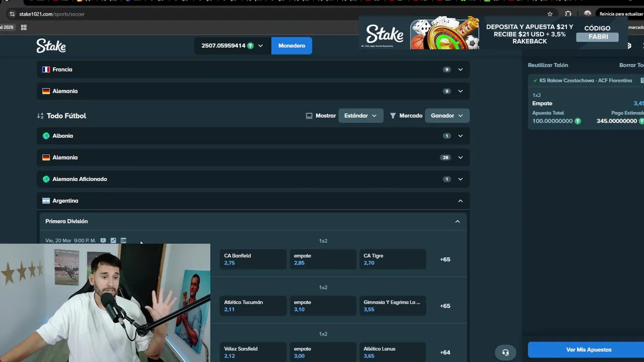The width and height of the screenshot is (644, 362).
Task: Collapse the Primera División league chevron
Action: click(457, 221)
